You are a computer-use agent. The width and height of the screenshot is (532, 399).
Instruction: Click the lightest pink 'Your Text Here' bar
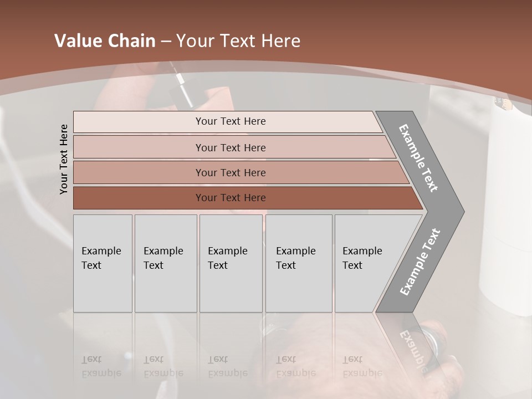pos(228,122)
